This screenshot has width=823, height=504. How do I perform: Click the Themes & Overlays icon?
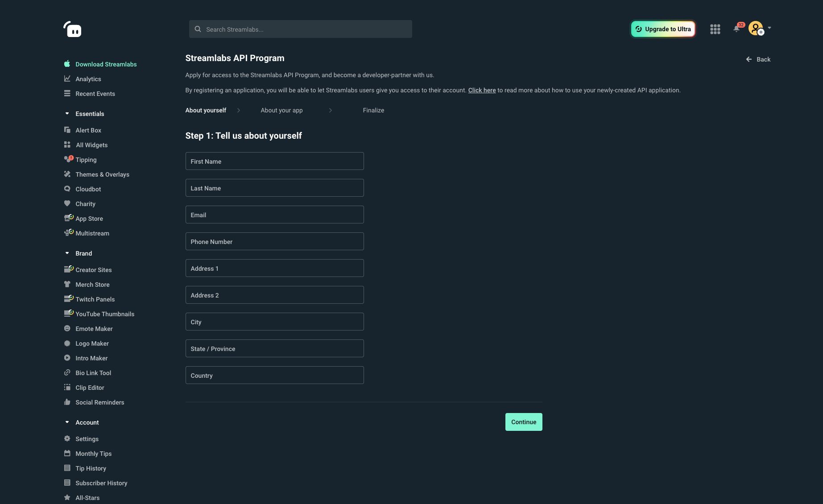67,174
